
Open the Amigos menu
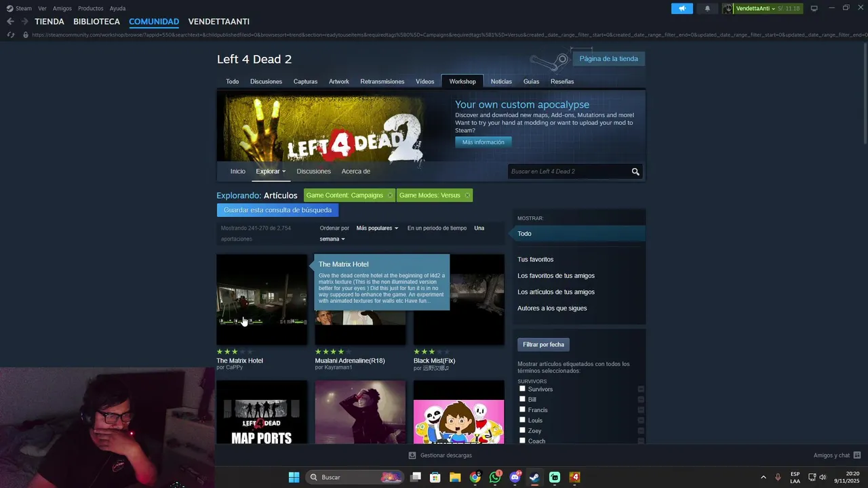pos(62,8)
